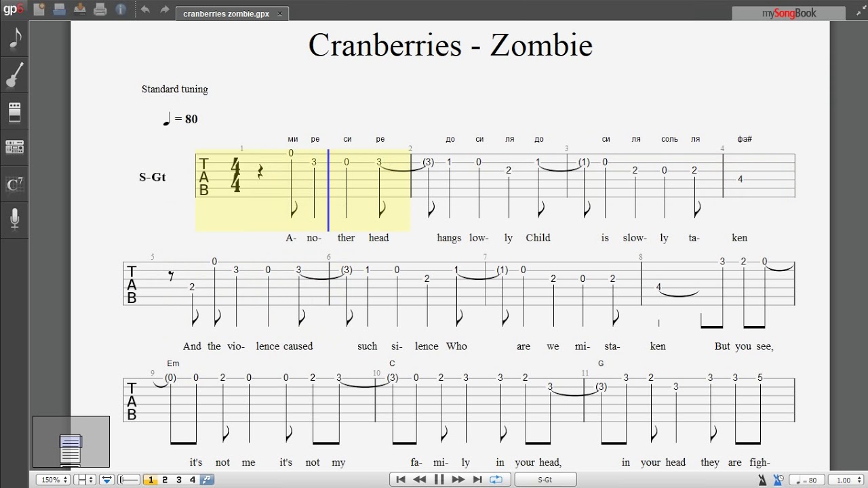This screenshot has height=488, width=868.
Task: Open the effects pedal Sound panel
Action: [x=15, y=111]
